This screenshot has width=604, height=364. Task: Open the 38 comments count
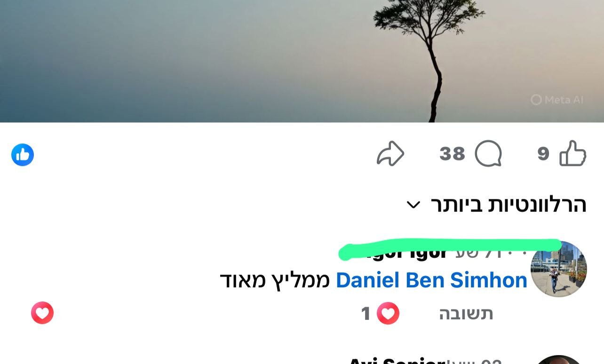[453, 154]
